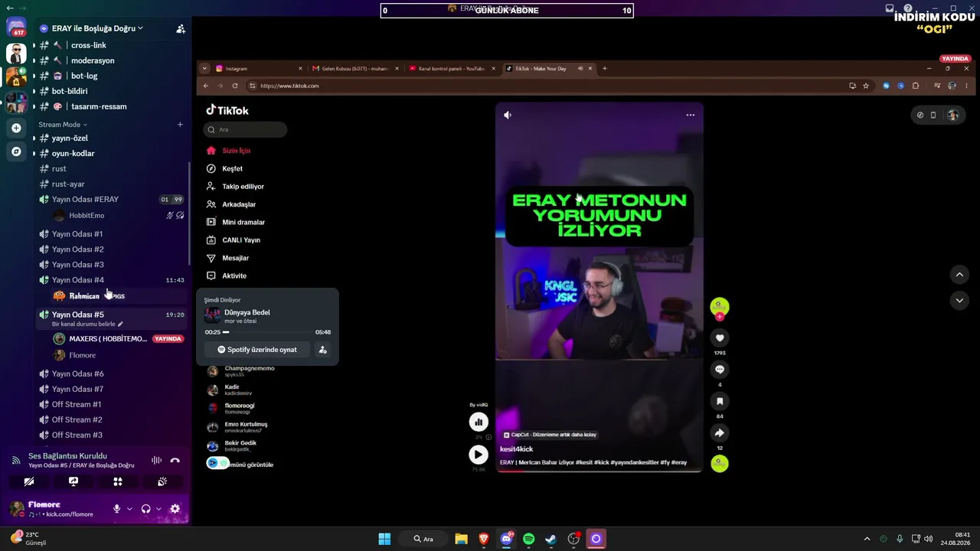
Task: Switch to Kanal kontrol paneli YouTube tab
Action: [x=452, y=68]
